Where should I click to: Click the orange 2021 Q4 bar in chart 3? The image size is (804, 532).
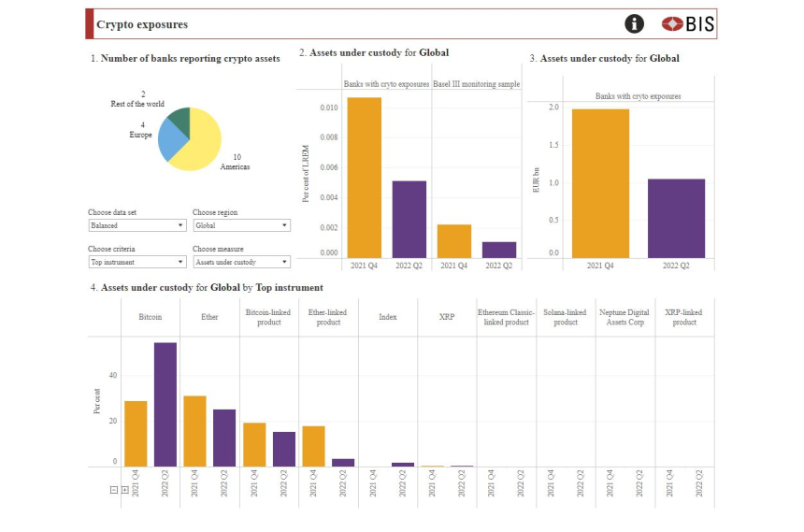600,182
